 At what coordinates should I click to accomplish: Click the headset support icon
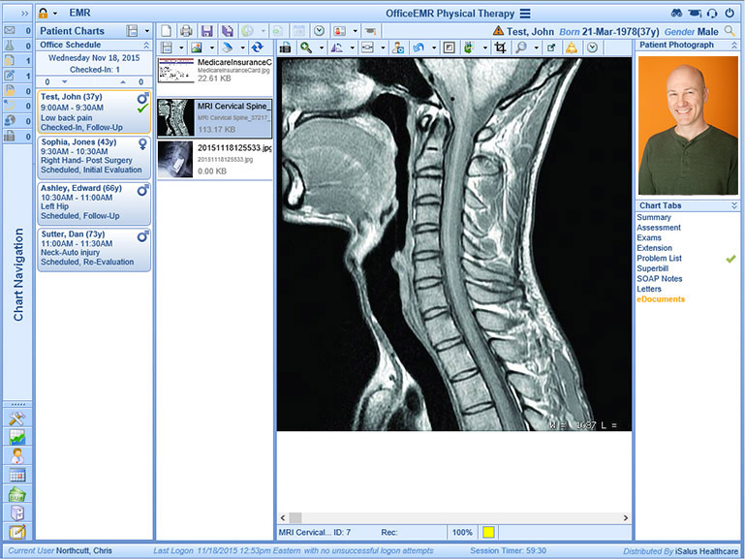[712, 13]
